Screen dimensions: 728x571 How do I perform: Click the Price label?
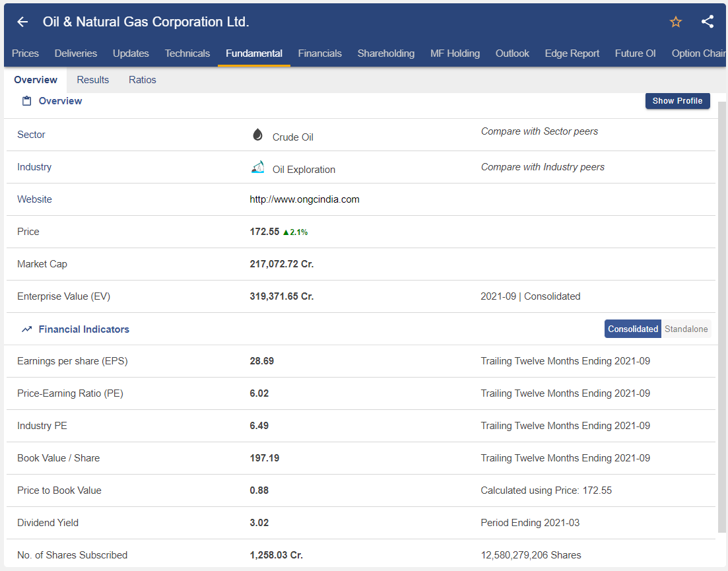(x=28, y=232)
